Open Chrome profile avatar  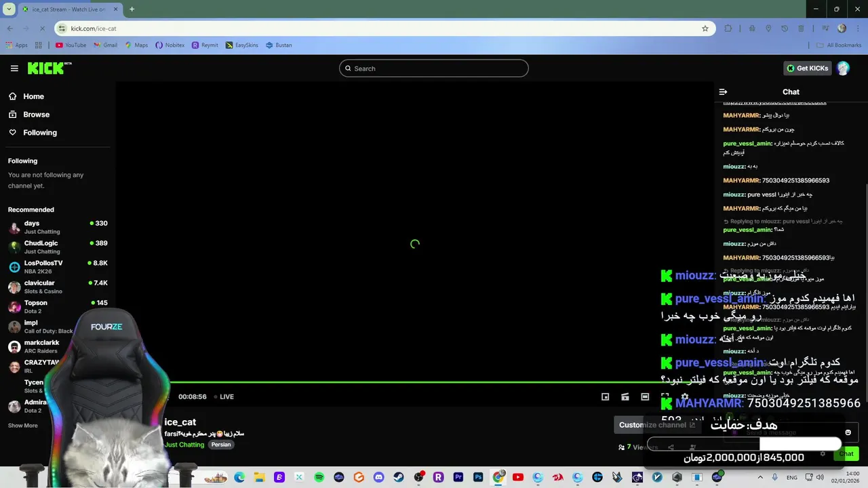(842, 28)
